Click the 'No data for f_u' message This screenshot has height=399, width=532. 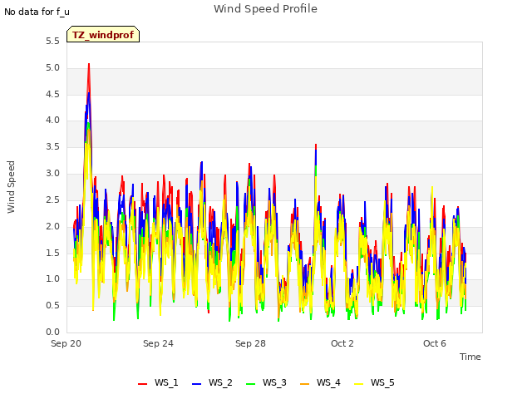37,12
